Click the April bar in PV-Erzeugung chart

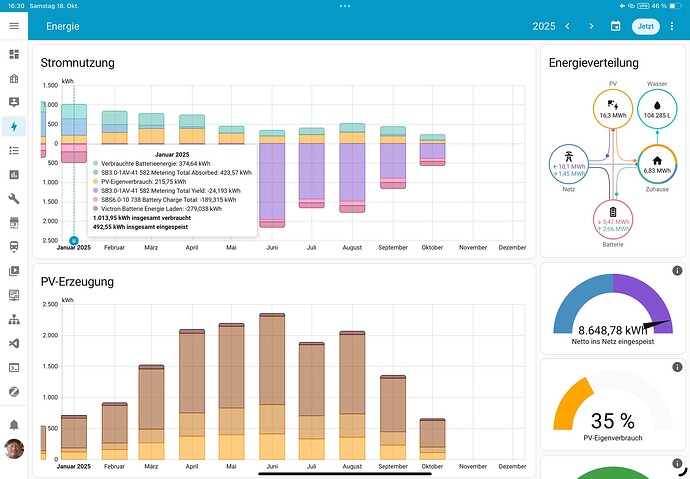tap(192, 395)
